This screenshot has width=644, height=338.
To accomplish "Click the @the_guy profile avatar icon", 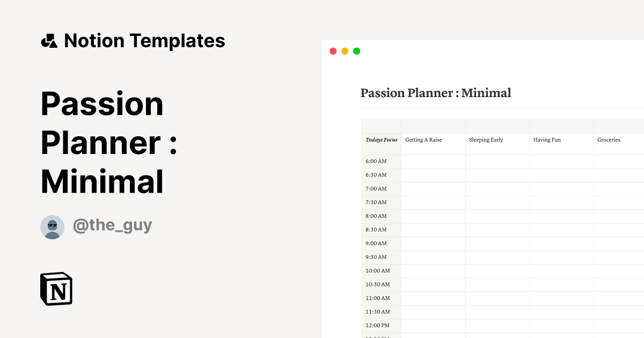I will tap(52, 227).
